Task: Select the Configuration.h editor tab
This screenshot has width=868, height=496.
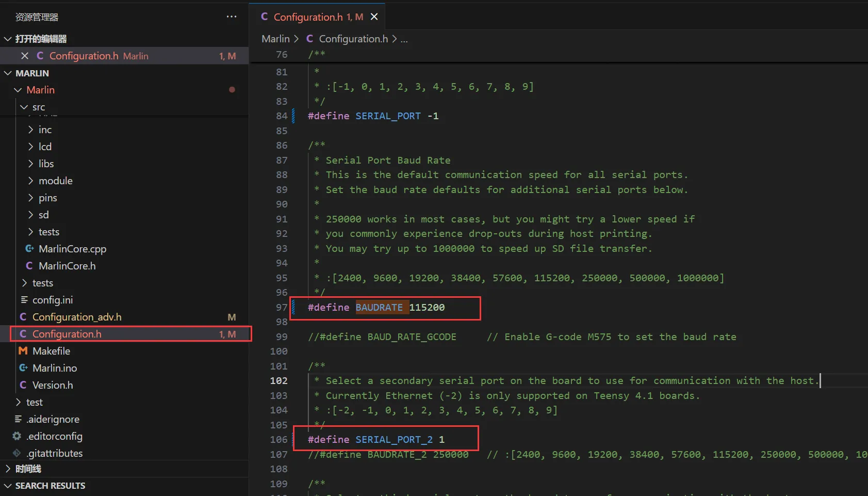Action: pos(308,17)
